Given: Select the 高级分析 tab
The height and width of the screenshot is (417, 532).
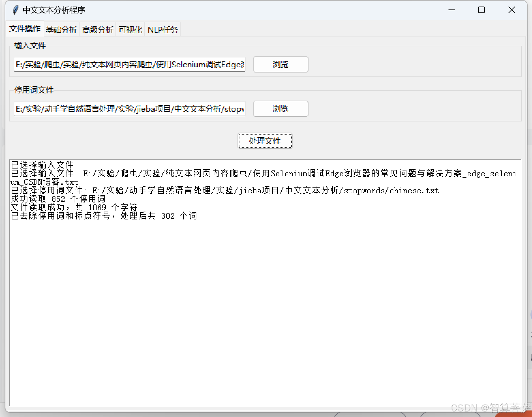Looking at the screenshot, I should tap(98, 30).
